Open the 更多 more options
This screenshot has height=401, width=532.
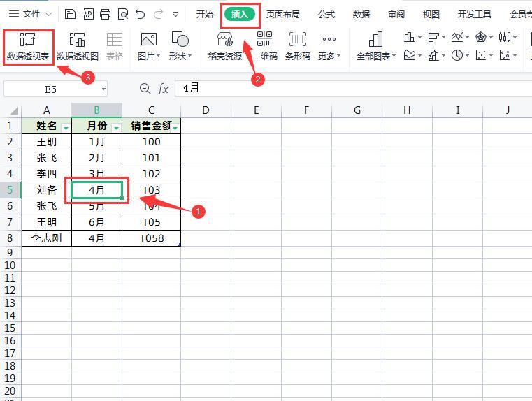[329, 47]
